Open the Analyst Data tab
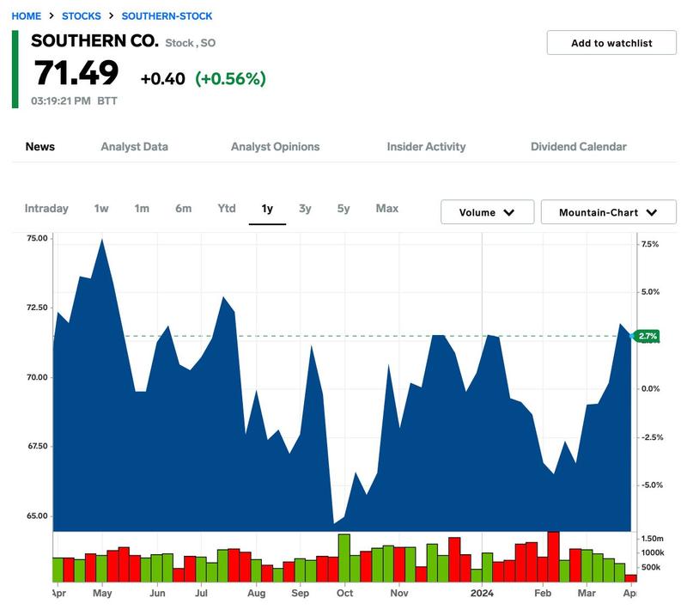The height and width of the screenshot is (616, 687). tap(135, 146)
